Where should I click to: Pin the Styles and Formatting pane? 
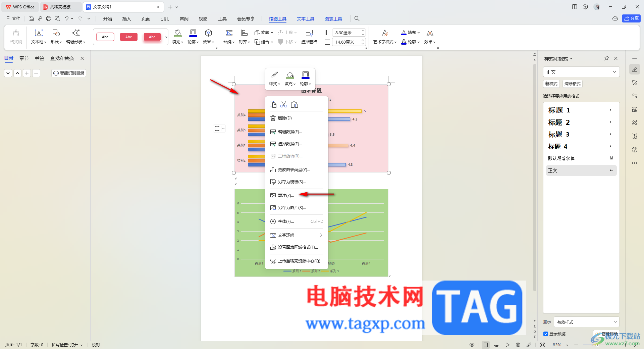tap(606, 58)
